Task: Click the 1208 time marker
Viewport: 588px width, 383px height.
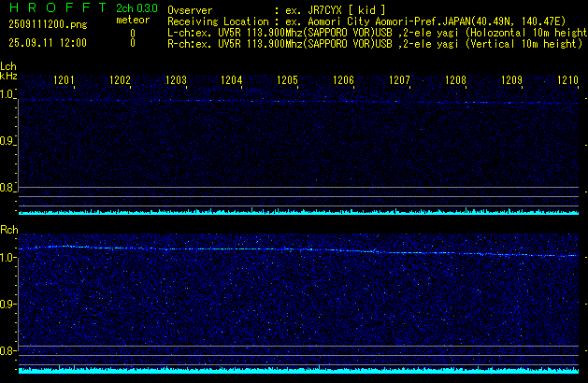Action: click(x=455, y=80)
